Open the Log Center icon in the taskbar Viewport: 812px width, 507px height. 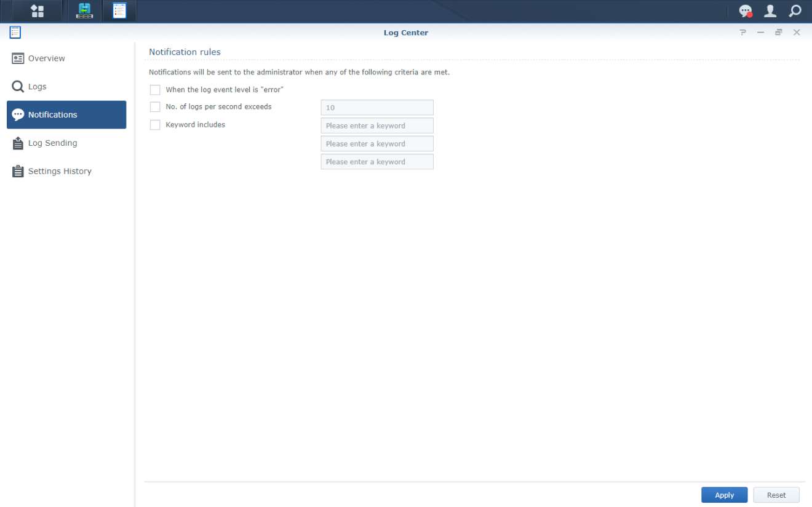[x=119, y=10]
